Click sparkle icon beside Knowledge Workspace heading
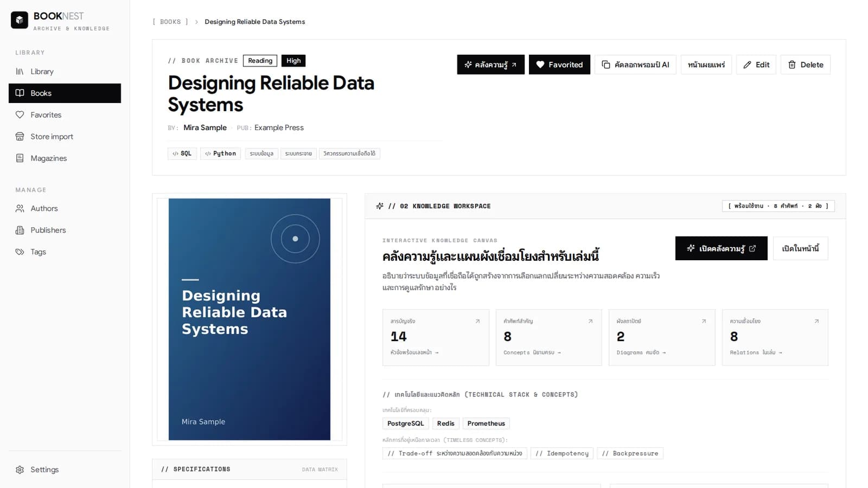The image size is (868, 488). (380, 206)
